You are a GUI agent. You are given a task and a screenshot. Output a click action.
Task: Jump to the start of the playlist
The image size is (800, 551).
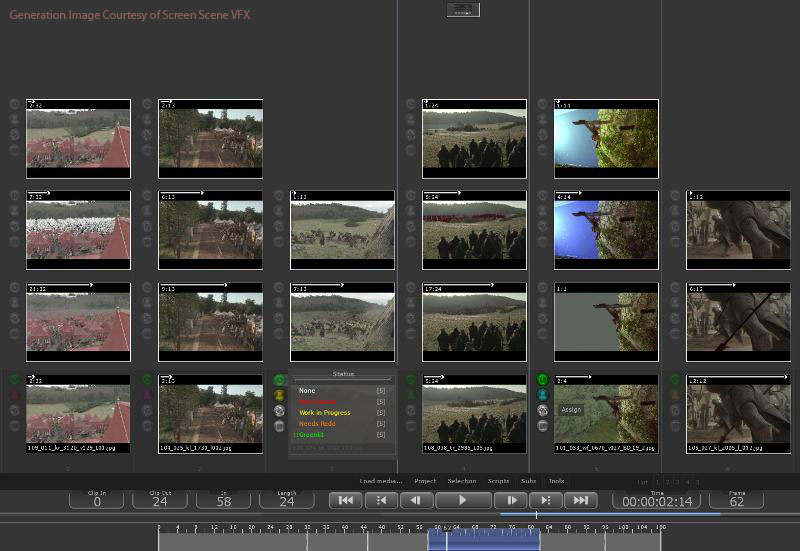pos(345,500)
